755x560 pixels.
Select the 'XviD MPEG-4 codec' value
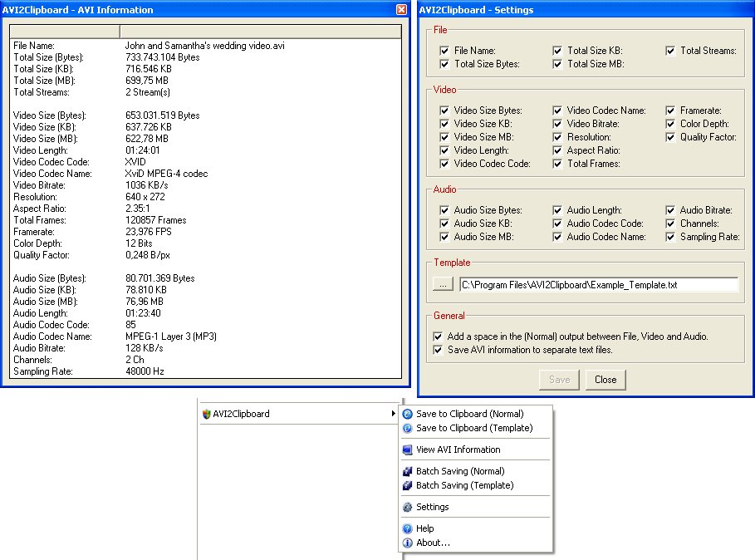[167, 174]
